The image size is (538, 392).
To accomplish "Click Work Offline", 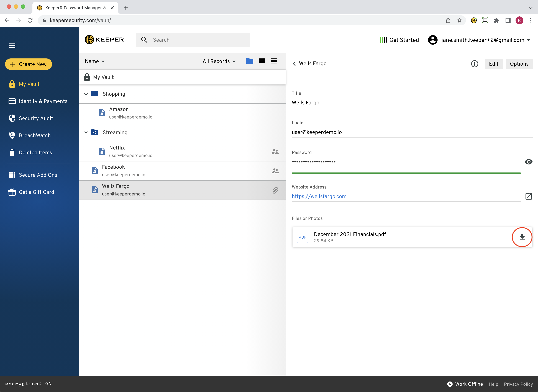I will (465, 384).
